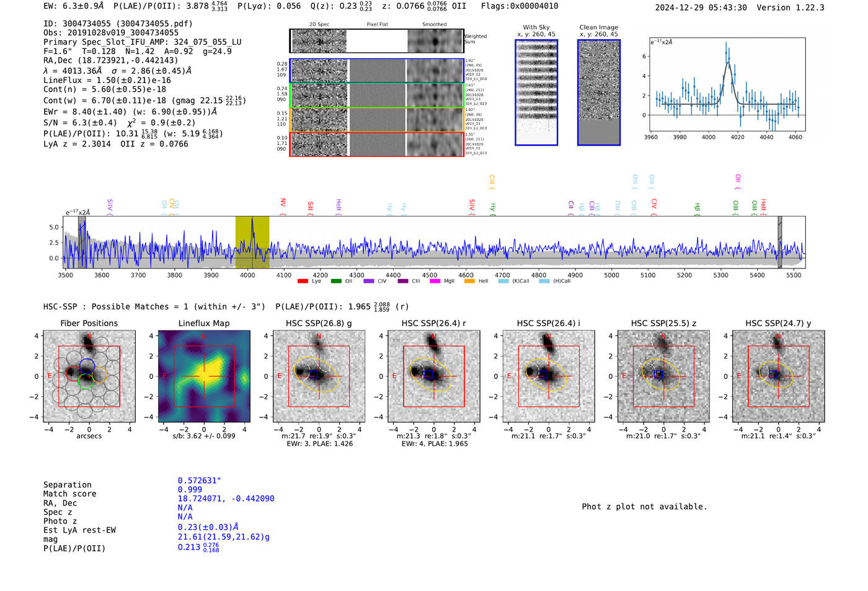Screen dimensions: 868x591
Task: Select the blue-outlined 2D fiber spectrum row
Action: click(377, 71)
